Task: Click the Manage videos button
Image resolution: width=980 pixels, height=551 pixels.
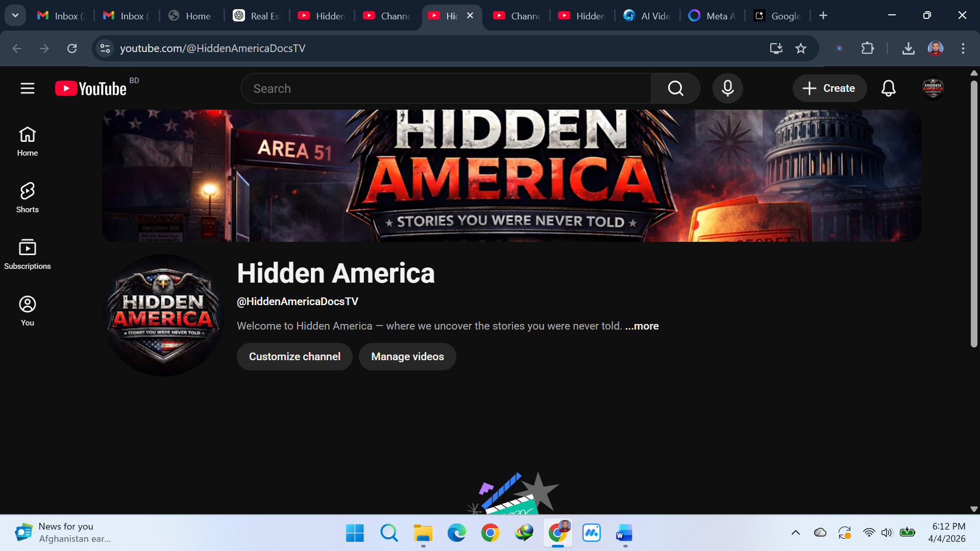Action: 407,357
